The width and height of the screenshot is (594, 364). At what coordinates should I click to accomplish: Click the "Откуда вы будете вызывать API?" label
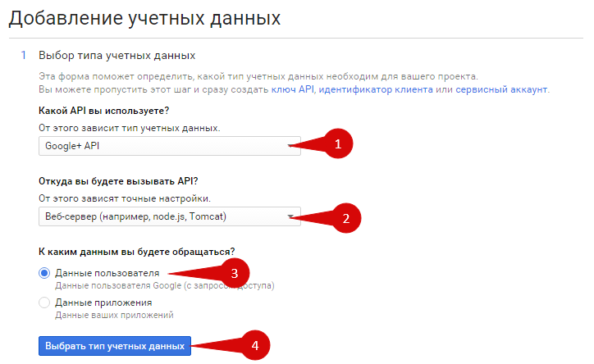118,182
